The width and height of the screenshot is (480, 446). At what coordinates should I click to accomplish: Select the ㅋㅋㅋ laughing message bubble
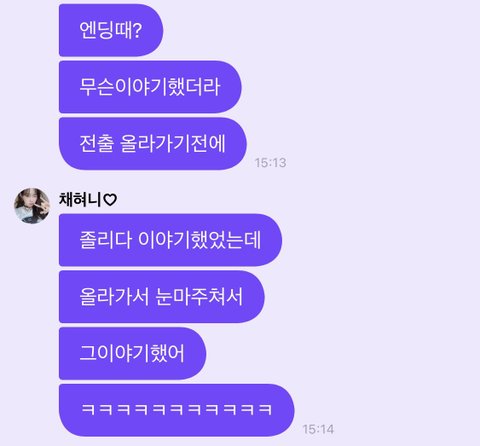tap(177, 410)
